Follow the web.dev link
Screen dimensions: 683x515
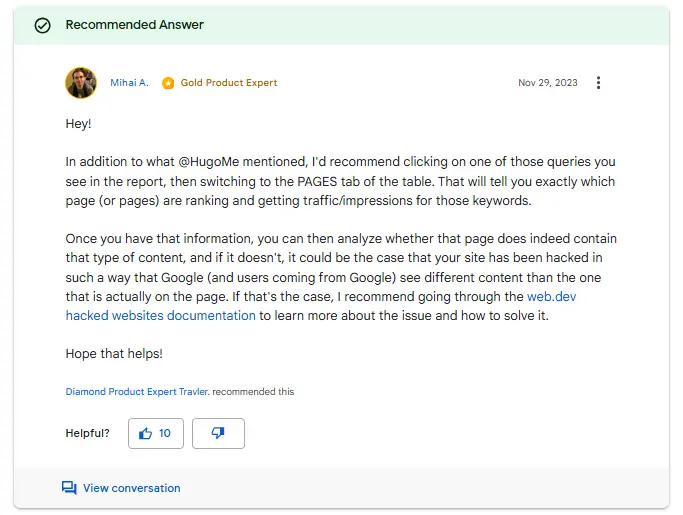coord(553,296)
